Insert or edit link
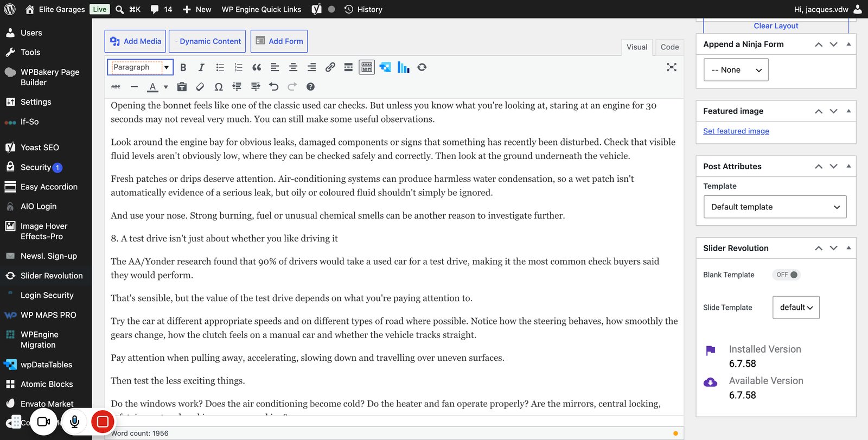 click(330, 67)
